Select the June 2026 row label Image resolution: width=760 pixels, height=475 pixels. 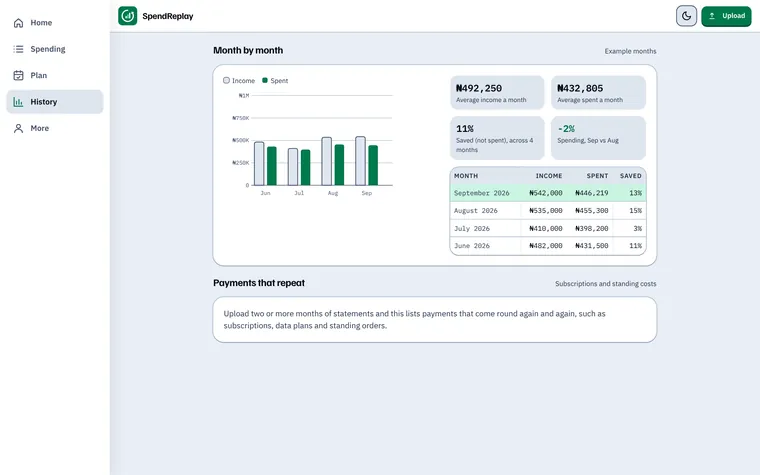click(472, 246)
